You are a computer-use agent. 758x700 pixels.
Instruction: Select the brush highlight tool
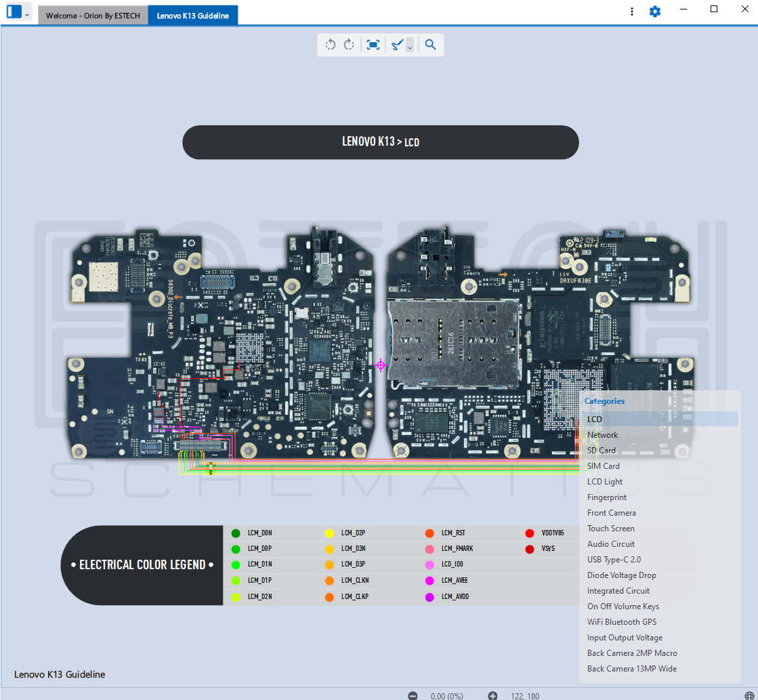coord(397,45)
